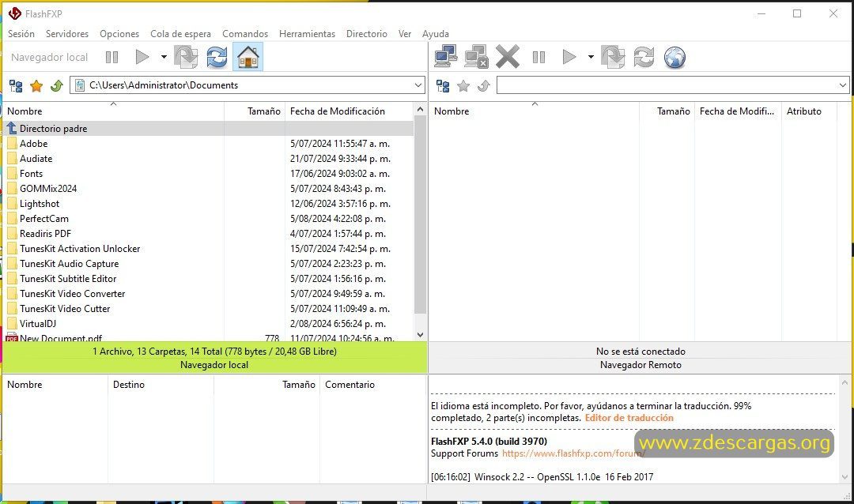Screen dimensions: 854x504
Task: Open the Servidores menu
Action: [x=67, y=34]
